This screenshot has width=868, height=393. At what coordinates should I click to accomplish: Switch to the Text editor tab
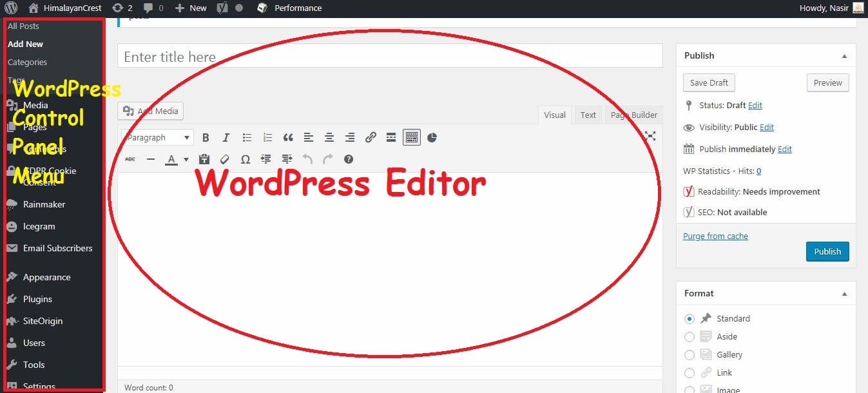tap(588, 115)
